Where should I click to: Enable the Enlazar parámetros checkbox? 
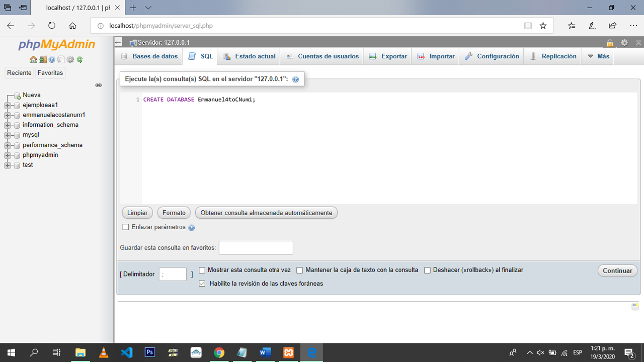point(125,227)
